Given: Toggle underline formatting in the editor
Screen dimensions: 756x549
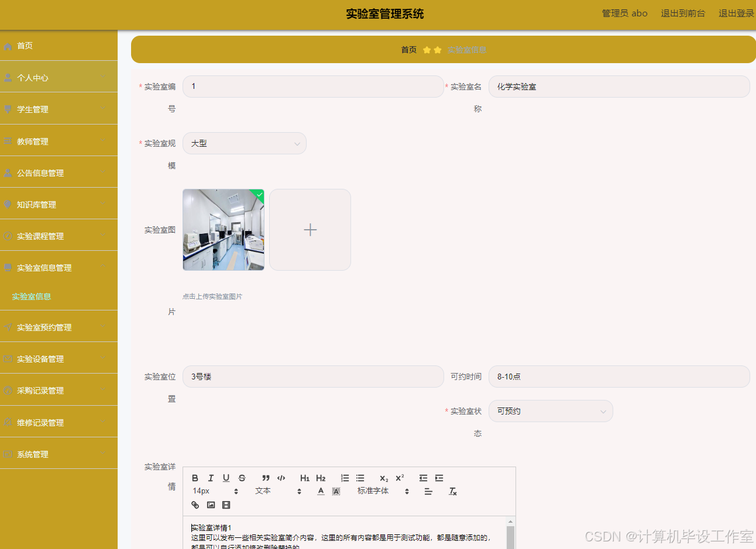Looking at the screenshot, I should [x=226, y=478].
